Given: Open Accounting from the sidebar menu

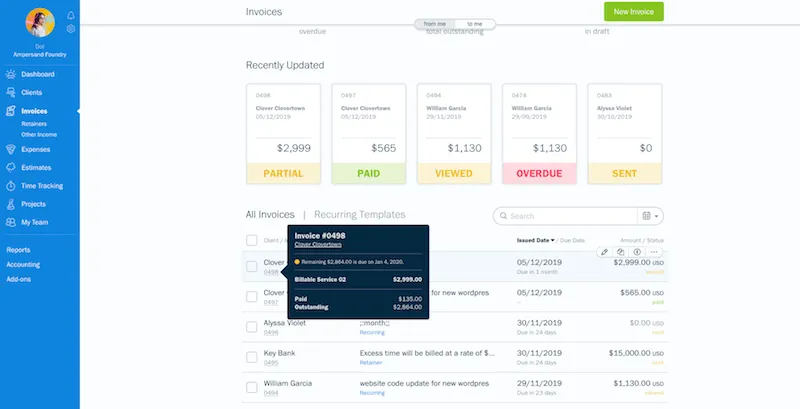Looking at the screenshot, I should tap(24, 265).
